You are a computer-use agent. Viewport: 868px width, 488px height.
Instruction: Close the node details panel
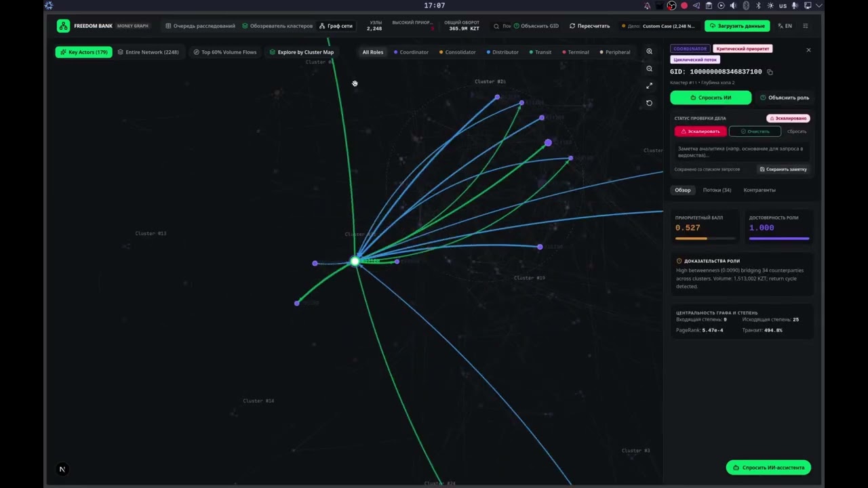click(808, 50)
